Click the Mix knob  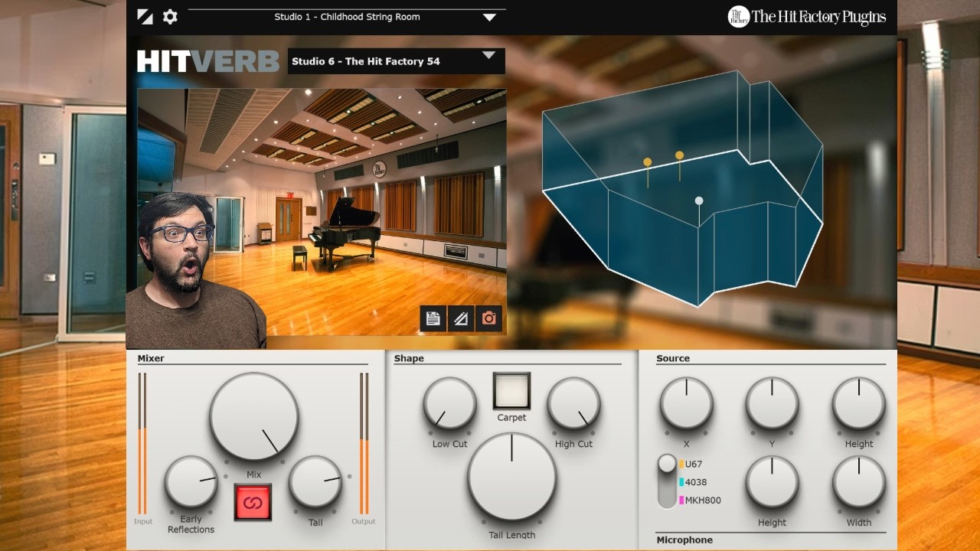(x=254, y=417)
